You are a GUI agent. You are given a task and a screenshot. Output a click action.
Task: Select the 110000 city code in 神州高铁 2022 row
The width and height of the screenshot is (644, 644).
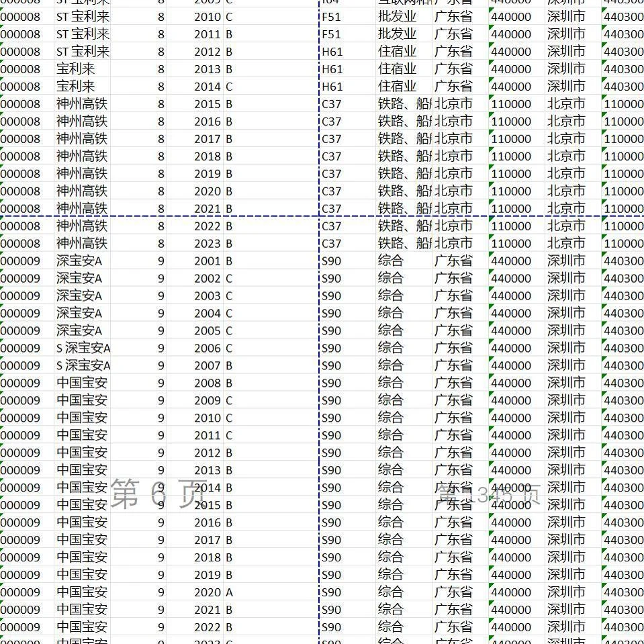tap(623, 226)
